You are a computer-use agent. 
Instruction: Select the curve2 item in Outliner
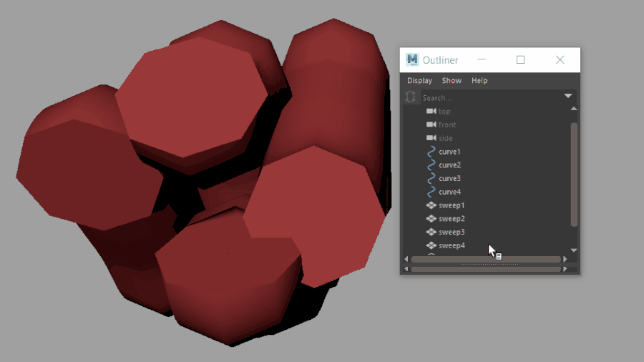tap(450, 165)
